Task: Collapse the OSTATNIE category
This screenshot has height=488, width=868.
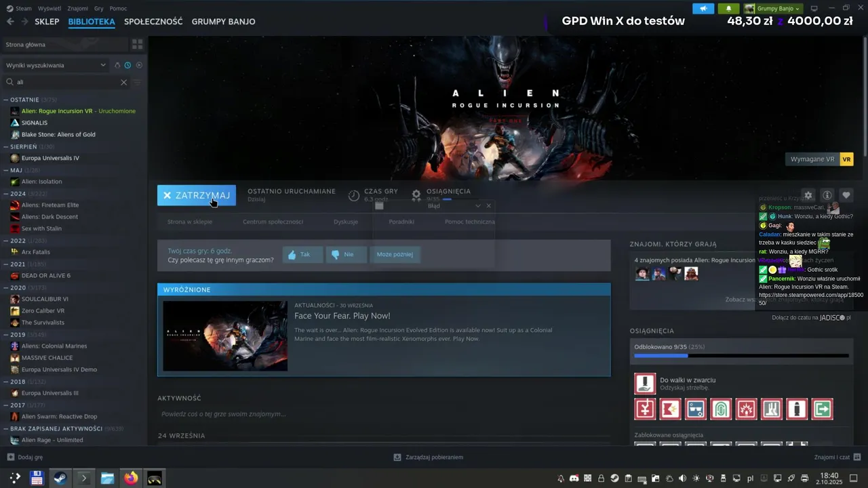Action: [6, 100]
